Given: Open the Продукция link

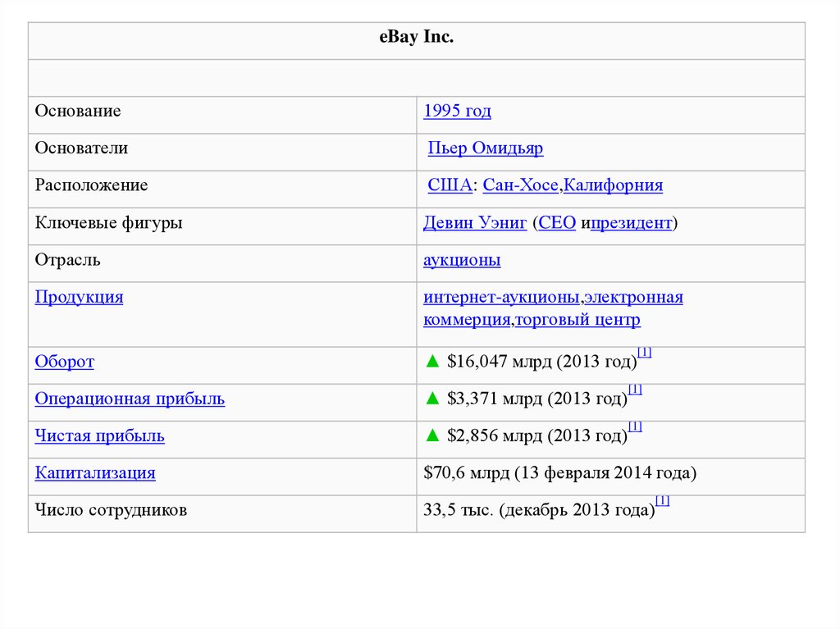Looking at the screenshot, I should (x=79, y=297).
